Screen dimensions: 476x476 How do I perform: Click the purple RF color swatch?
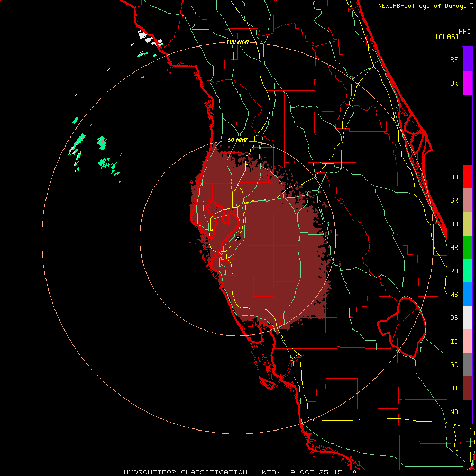coord(467,59)
